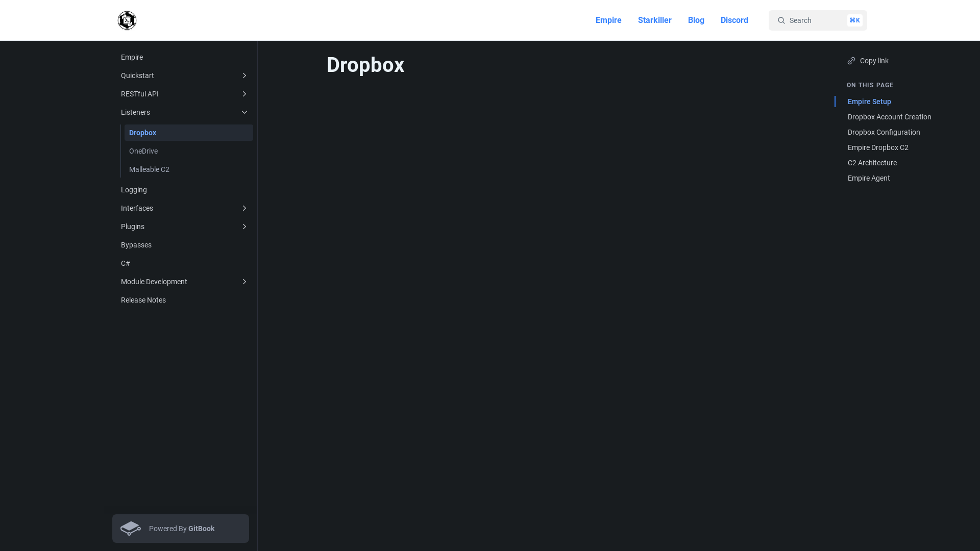Jump to Empire Dropbox C2 section
Image resolution: width=980 pixels, height=551 pixels.
coord(878,147)
